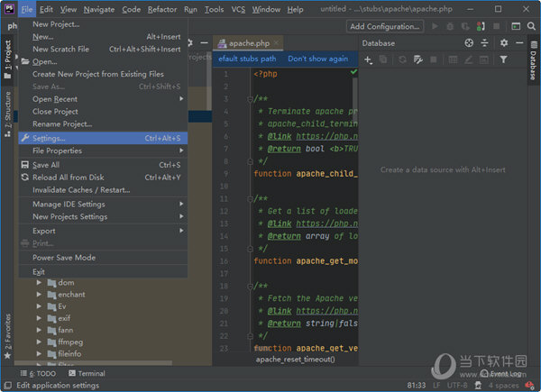Open the Structure tool window tab
This screenshot has width=541, height=392.
7,114
